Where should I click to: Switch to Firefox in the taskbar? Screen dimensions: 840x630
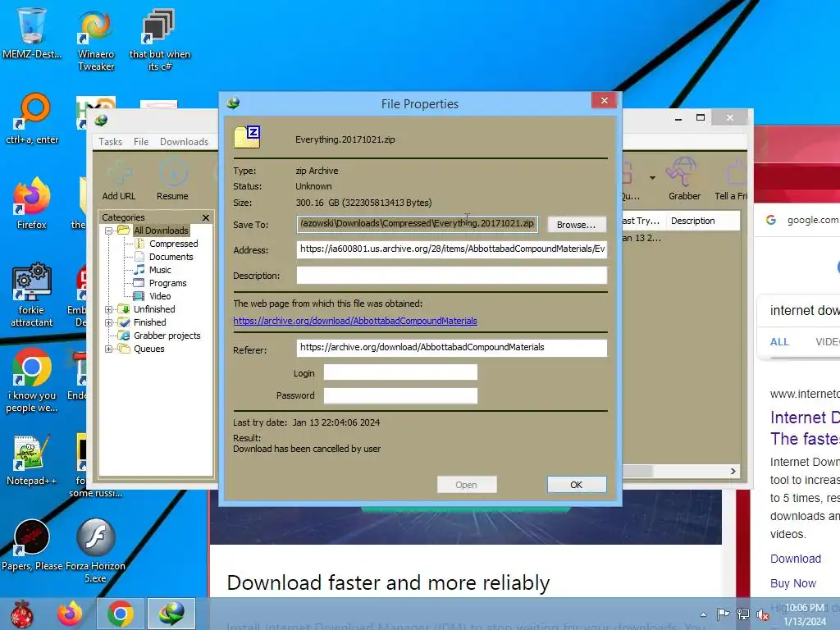[x=70, y=614]
